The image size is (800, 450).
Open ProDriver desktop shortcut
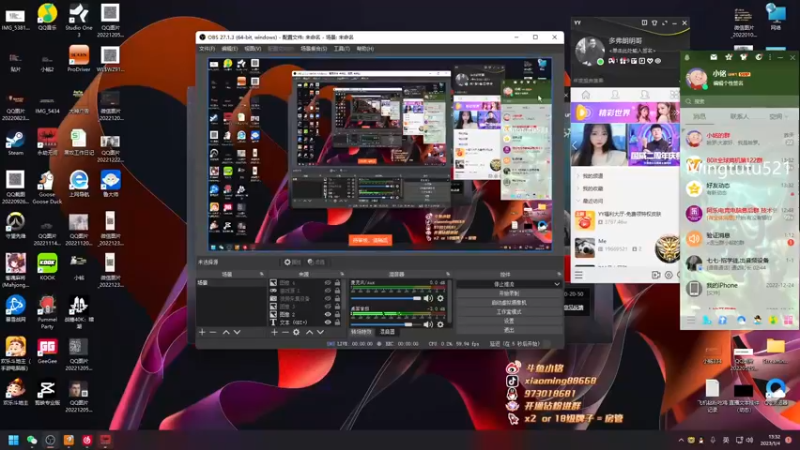click(x=79, y=59)
